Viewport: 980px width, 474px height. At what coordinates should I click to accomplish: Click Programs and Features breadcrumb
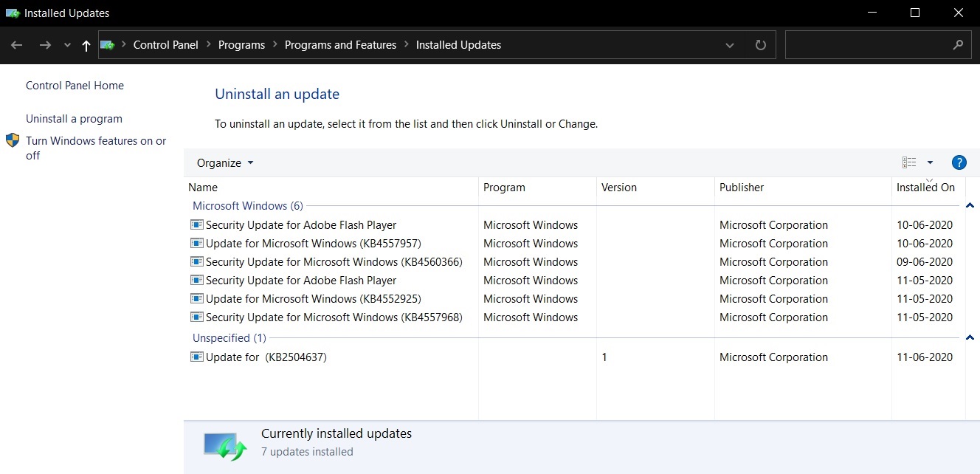(340, 45)
